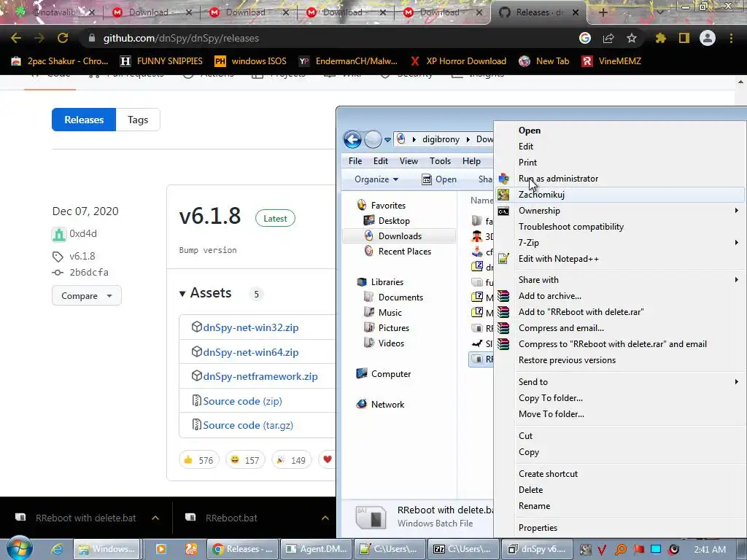Click Explorer back arrow button
Screen dimensions: 747x560
pos(352,139)
